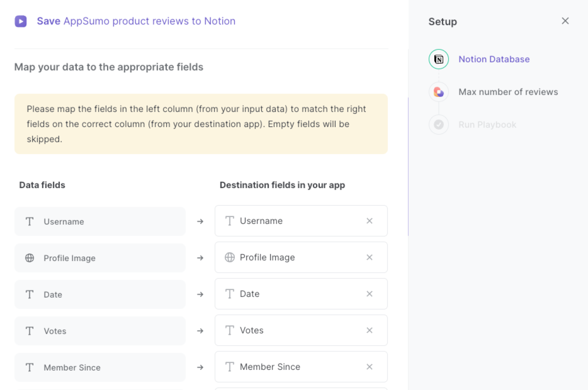Click the Run Playbook checkmark icon
The height and width of the screenshot is (390, 588).
pos(438,124)
